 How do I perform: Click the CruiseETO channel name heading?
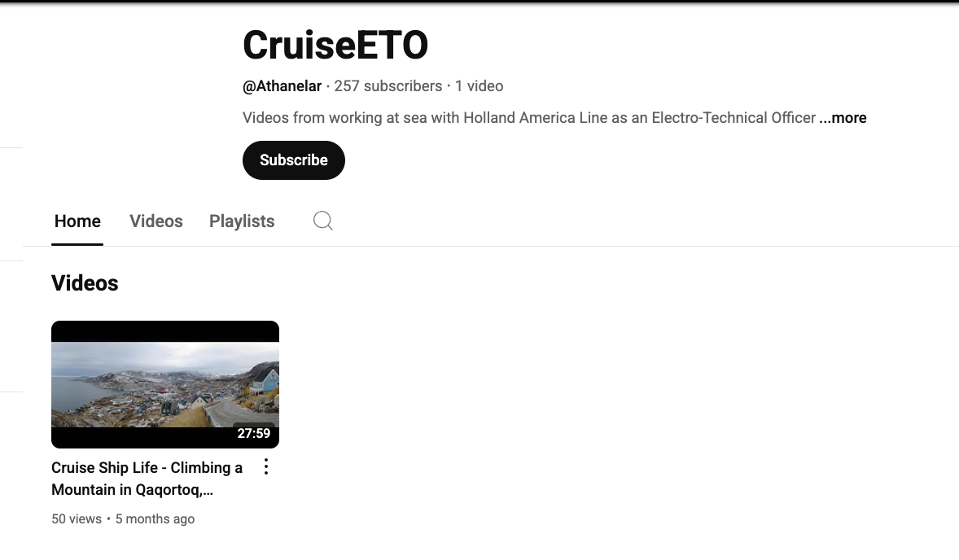click(335, 46)
